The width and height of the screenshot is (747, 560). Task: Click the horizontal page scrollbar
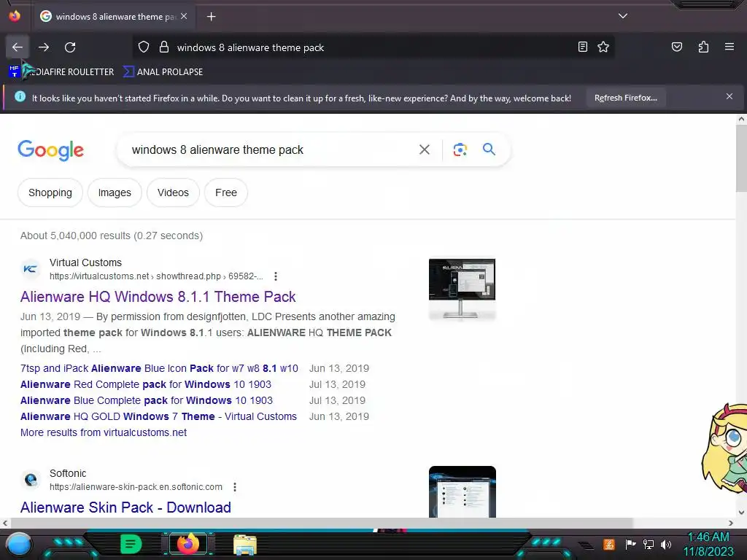coord(321,523)
